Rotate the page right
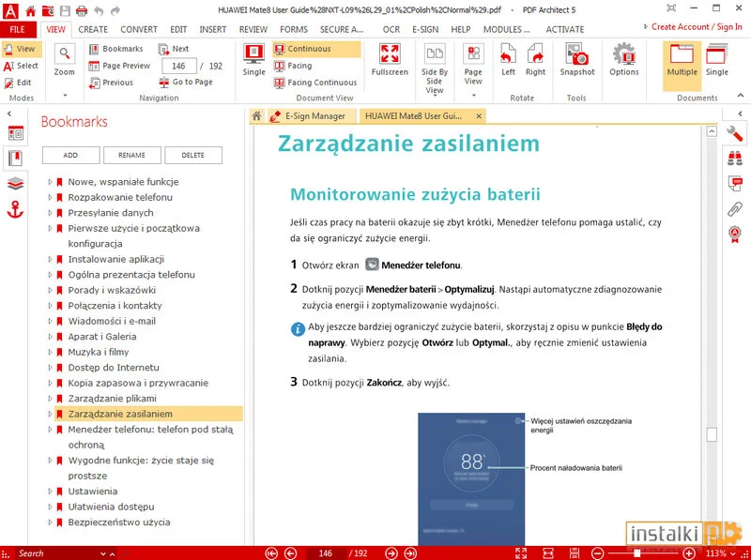 tap(535, 60)
